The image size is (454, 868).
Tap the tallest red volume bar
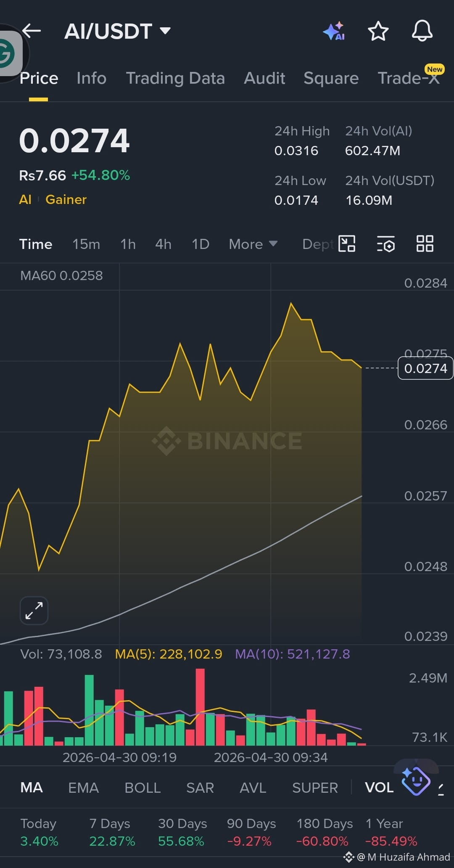click(x=200, y=707)
